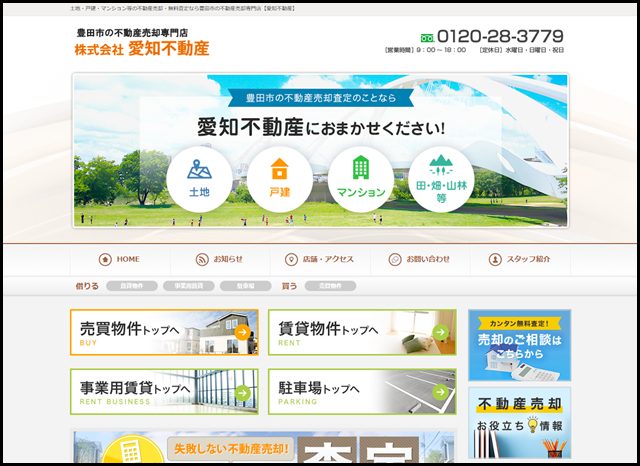This screenshot has height=466, width=640.
Task: Click the 愛知不動産におまかせください! headline
Action: tap(321, 128)
